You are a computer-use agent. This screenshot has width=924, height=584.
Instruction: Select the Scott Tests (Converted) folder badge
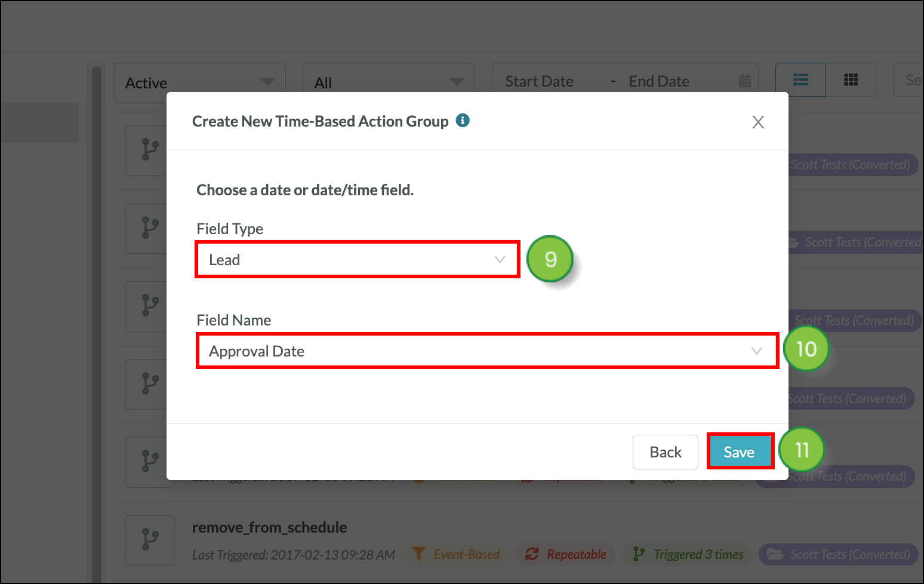(x=837, y=554)
